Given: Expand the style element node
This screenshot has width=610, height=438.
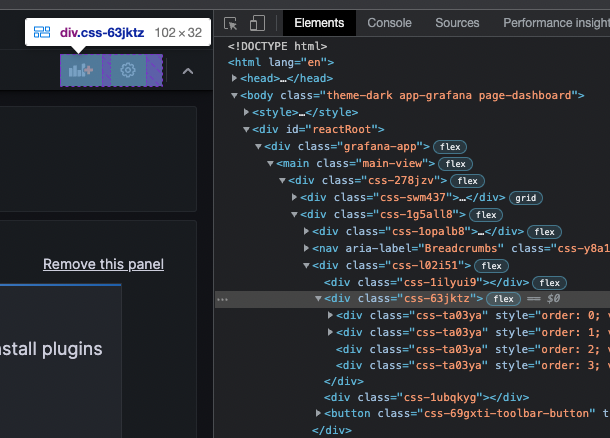Looking at the screenshot, I should (246, 112).
